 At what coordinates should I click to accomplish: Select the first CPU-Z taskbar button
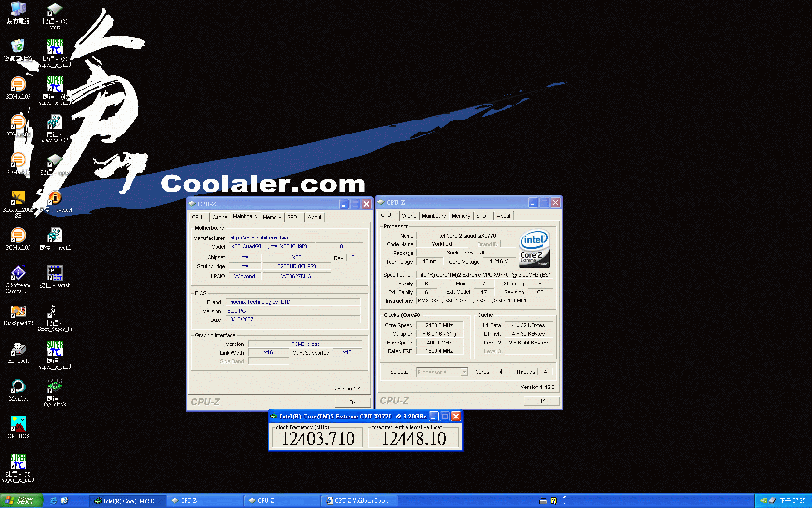[x=204, y=501]
